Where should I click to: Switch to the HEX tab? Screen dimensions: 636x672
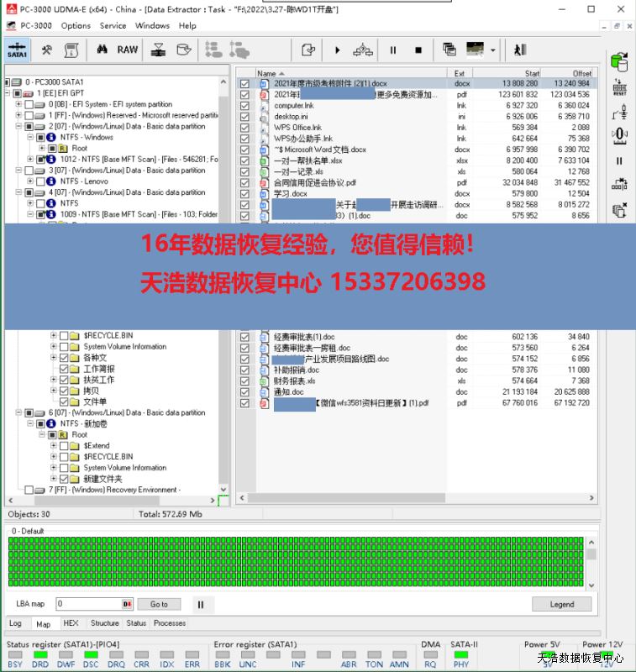click(71, 623)
